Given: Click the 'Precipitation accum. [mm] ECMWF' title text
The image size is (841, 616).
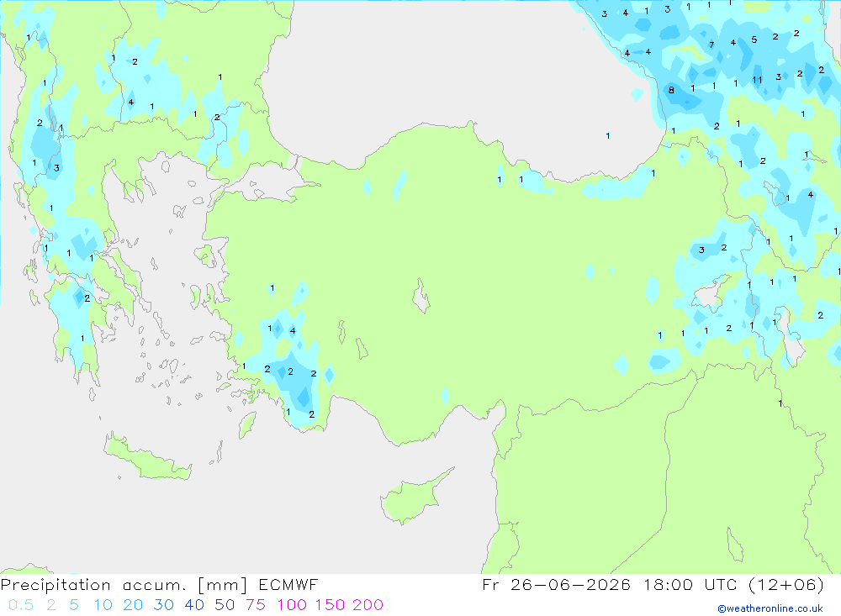Looking at the screenshot, I should click(159, 585).
